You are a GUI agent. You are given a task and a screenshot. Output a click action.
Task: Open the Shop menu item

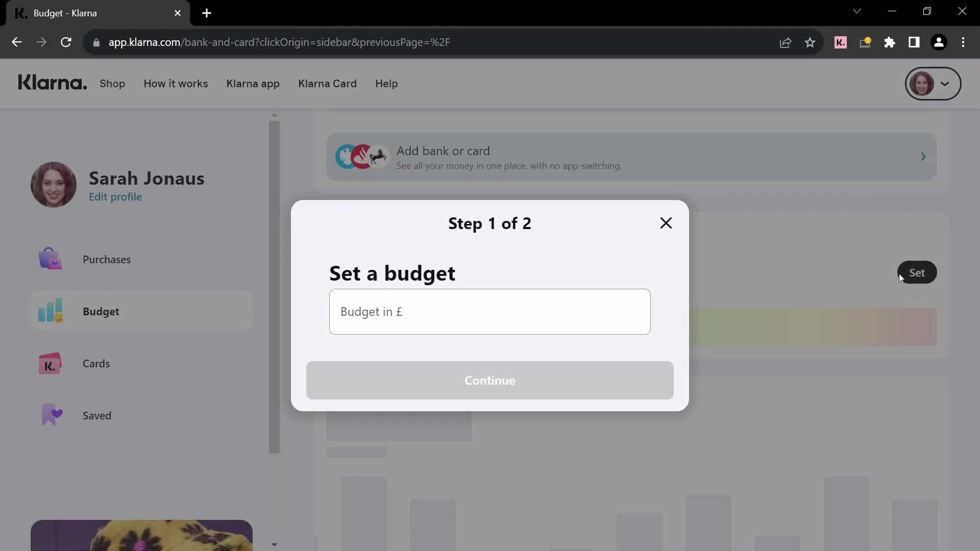pyautogui.click(x=112, y=84)
